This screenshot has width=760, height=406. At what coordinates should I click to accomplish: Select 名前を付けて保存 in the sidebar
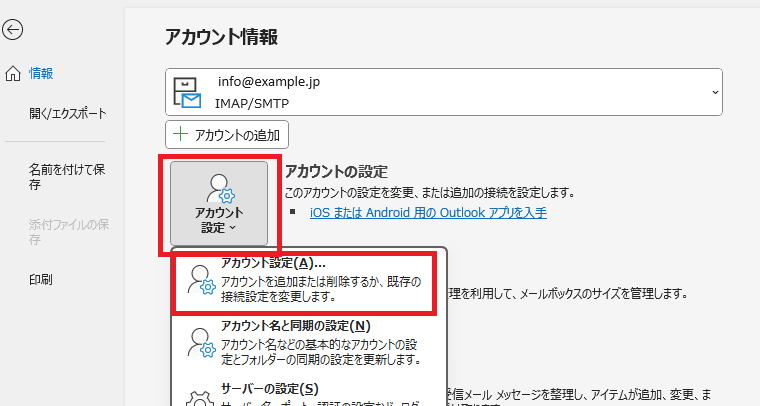point(66,177)
